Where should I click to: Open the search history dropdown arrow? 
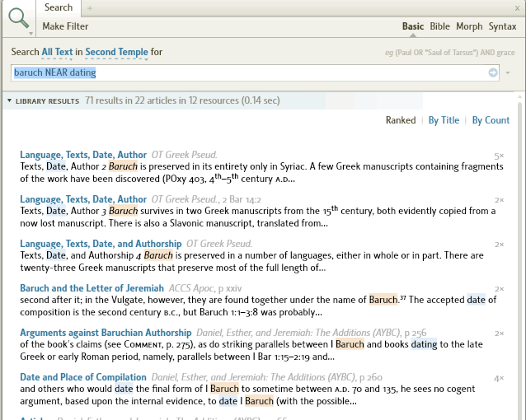point(508,72)
